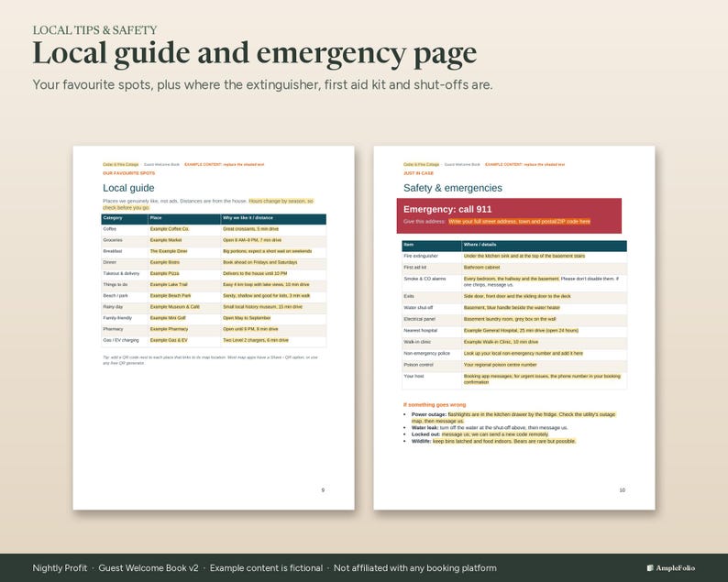Select the 'OUR FAVOURITE SPOTS' label
This screenshot has width=728, height=582.
(x=128, y=173)
